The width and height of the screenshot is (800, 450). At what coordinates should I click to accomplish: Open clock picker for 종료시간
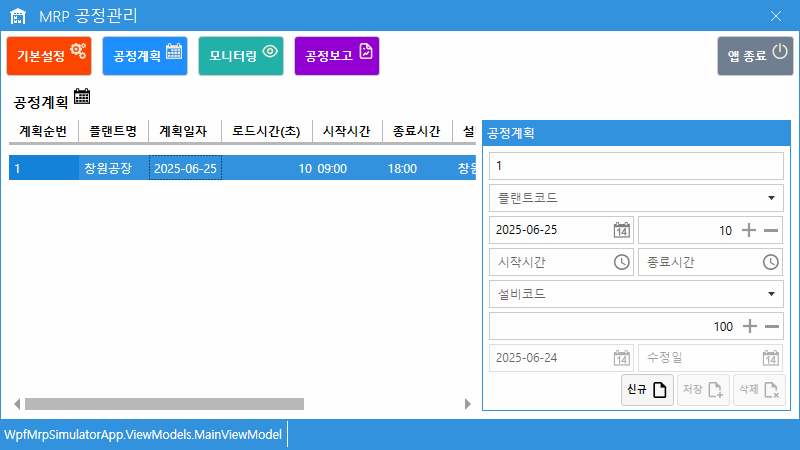[x=770, y=262]
